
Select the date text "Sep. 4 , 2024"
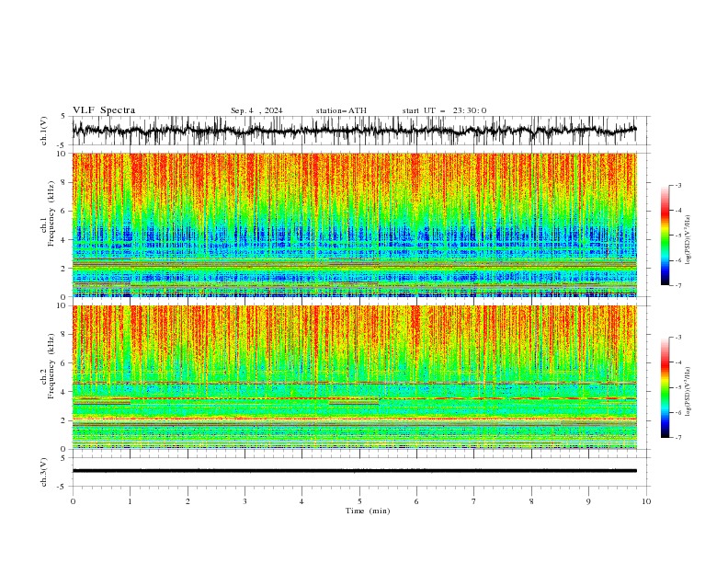256,110
